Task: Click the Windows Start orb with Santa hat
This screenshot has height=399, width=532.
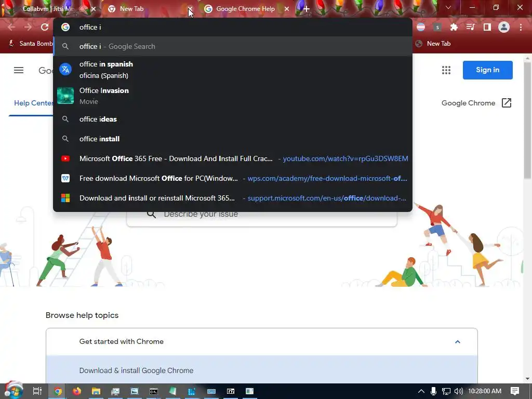Action: click(x=14, y=391)
